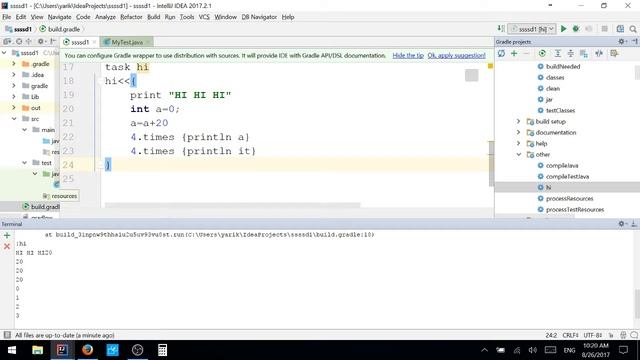640x360 pixels.
Task: Open Firefox from the taskbar
Action: point(87,350)
